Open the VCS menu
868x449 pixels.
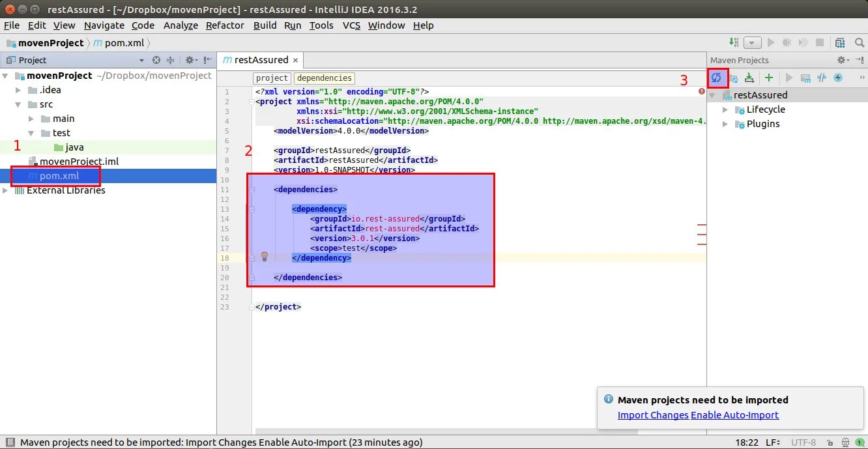click(351, 25)
